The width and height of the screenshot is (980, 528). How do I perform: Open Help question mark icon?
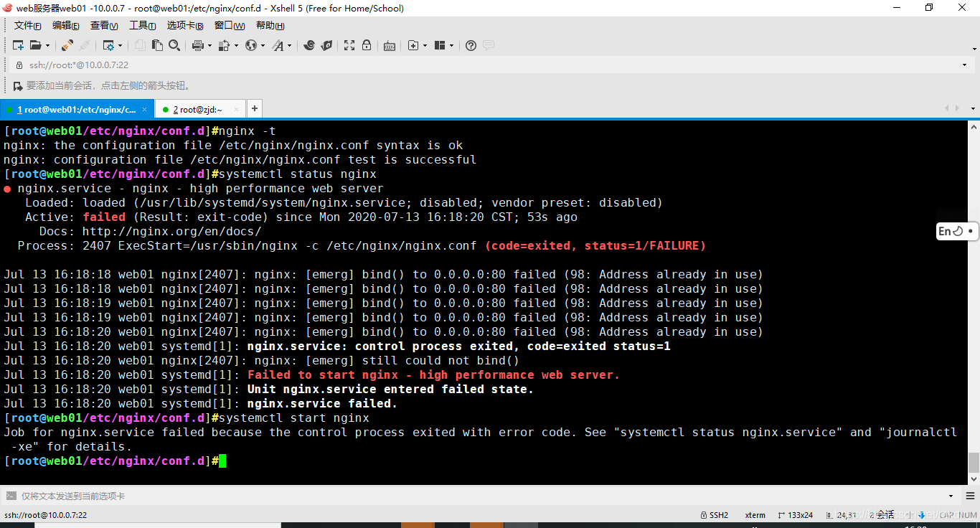pos(471,45)
